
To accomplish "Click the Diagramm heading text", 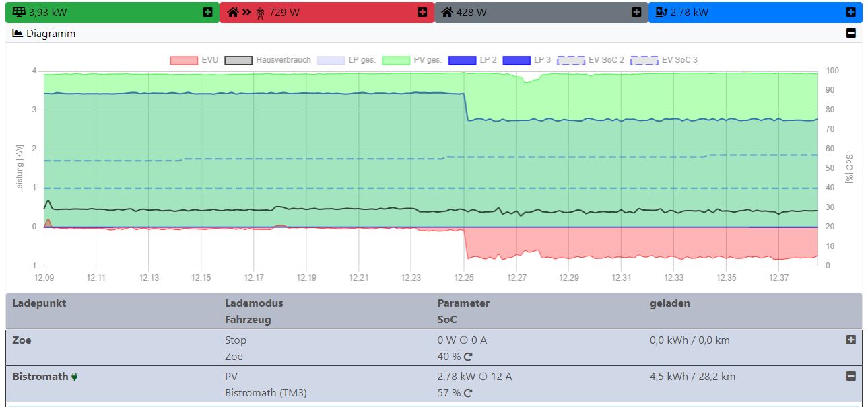I will pyautogui.click(x=51, y=33).
